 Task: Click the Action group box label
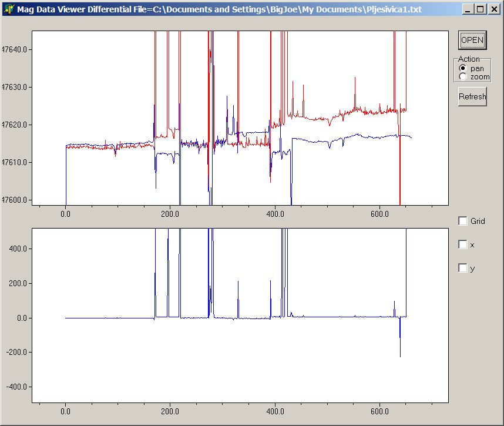point(469,59)
